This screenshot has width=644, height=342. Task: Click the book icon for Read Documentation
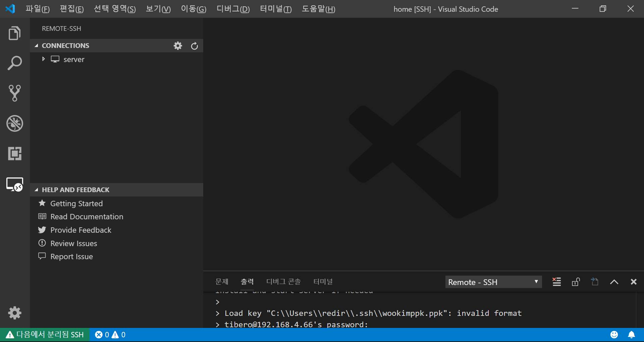(42, 216)
